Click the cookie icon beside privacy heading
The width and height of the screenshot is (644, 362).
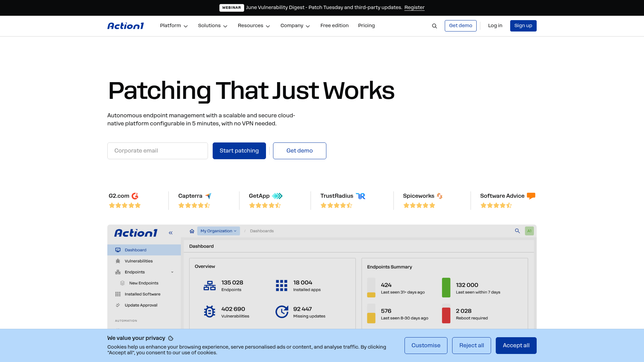tap(171, 339)
